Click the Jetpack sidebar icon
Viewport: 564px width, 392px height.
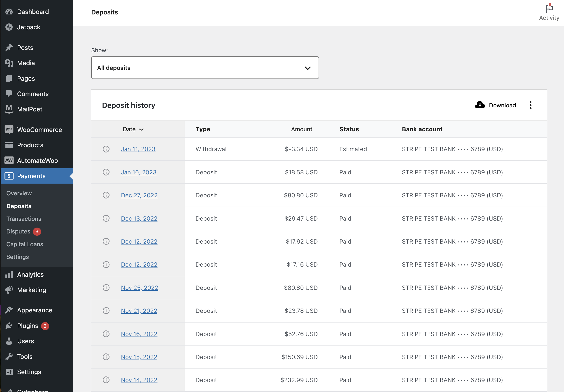pos(9,27)
